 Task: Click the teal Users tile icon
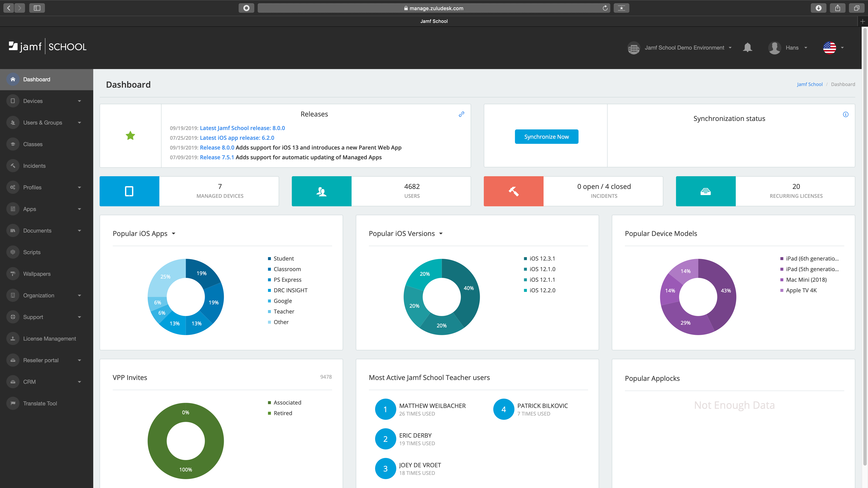click(x=321, y=191)
